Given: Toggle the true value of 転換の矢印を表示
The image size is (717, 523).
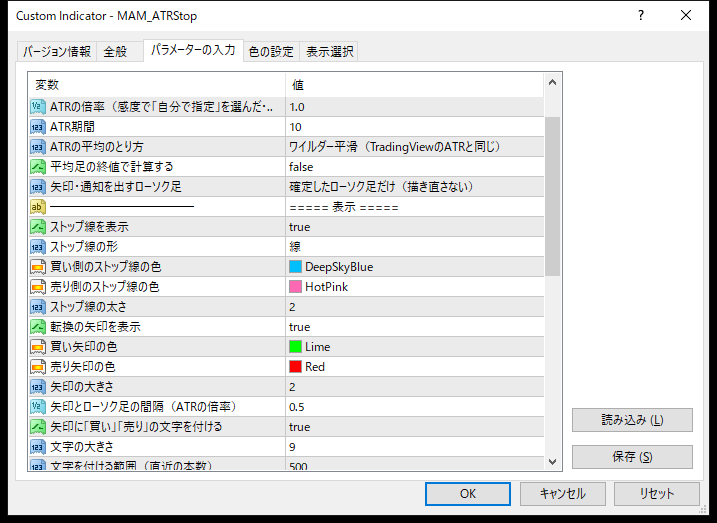Looking at the screenshot, I should pyautogui.click(x=415, y=327).
